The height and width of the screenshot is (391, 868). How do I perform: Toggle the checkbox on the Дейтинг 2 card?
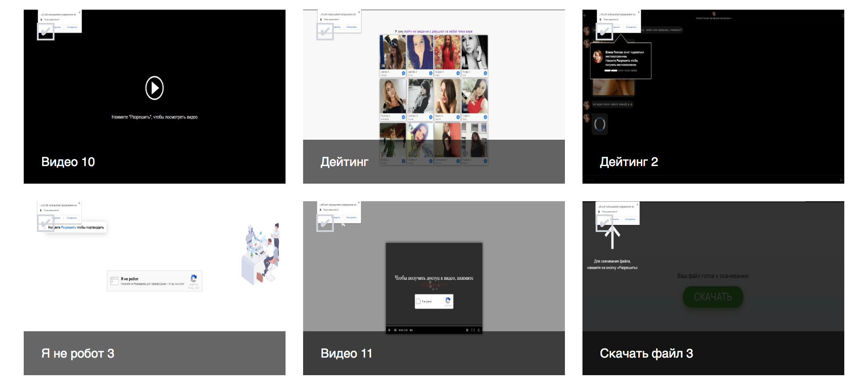pos(604,32)
